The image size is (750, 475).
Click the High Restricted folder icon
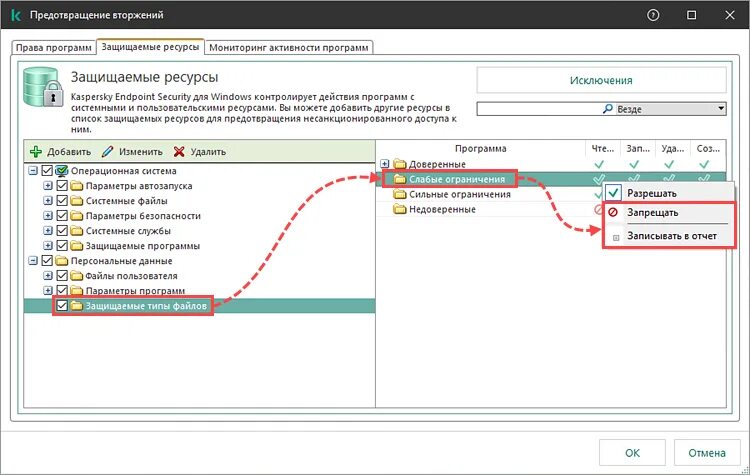pyautogui.click(x=399, y=194)
